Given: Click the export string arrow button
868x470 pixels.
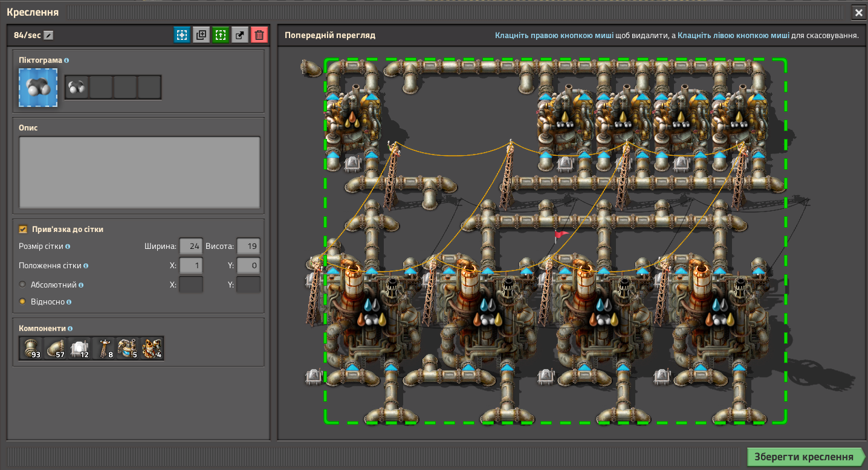Looking at the screenshot, I should [x=240, y=35].
